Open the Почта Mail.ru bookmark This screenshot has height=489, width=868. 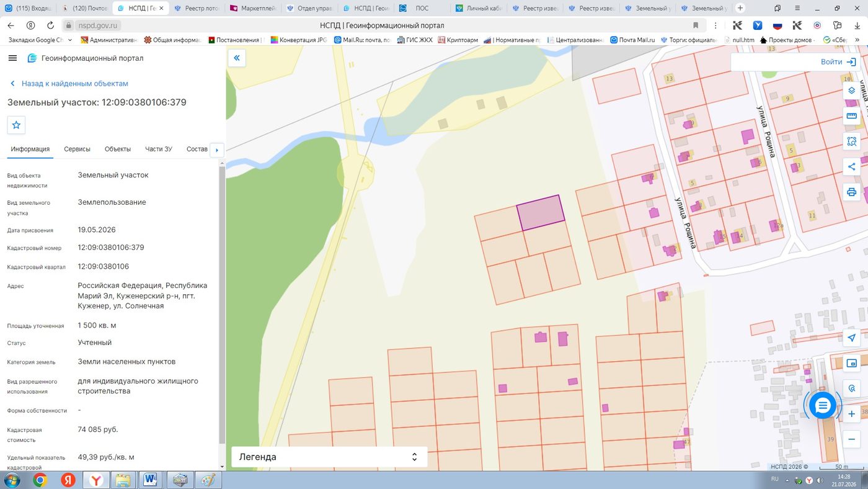633,40
